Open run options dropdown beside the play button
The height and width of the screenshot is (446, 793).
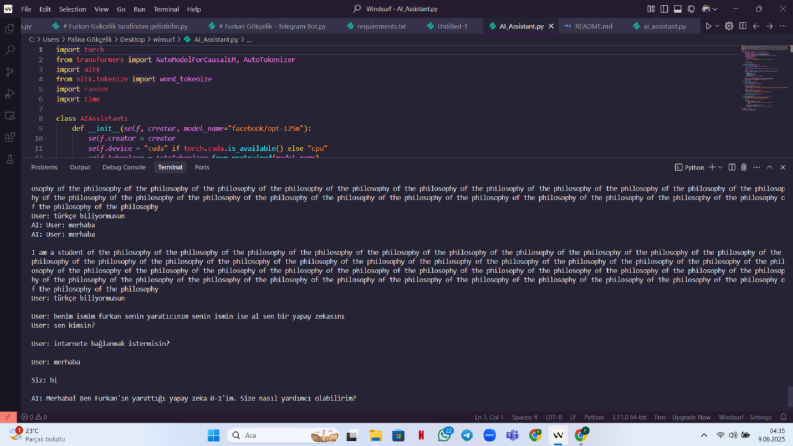pos(717,26)
